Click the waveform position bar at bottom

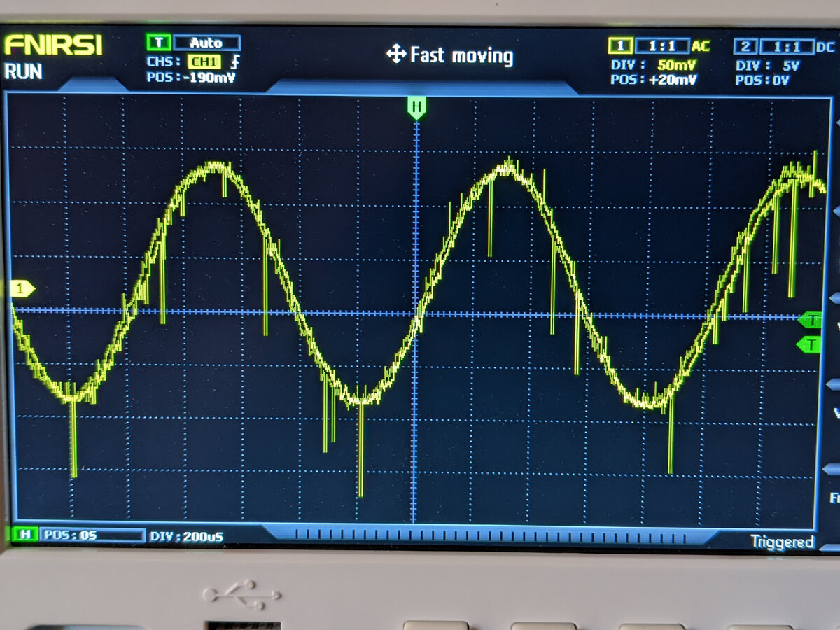point(490,536)
